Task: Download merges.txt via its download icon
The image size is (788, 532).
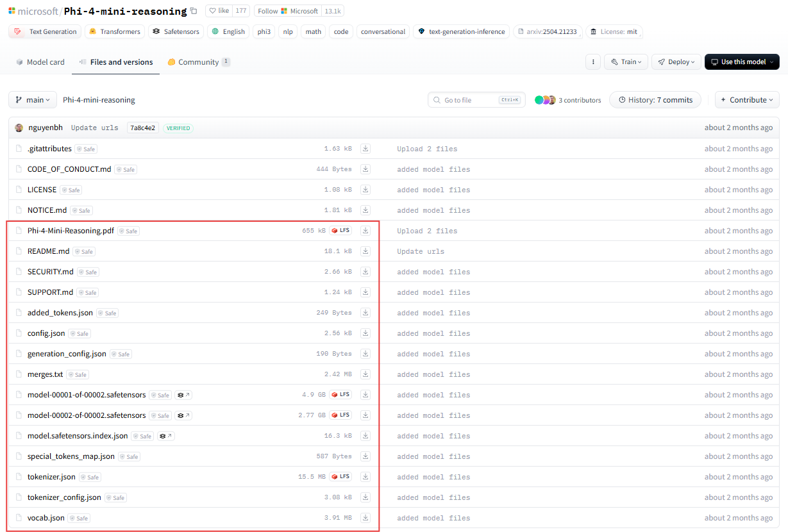Action: click(365, 374)
